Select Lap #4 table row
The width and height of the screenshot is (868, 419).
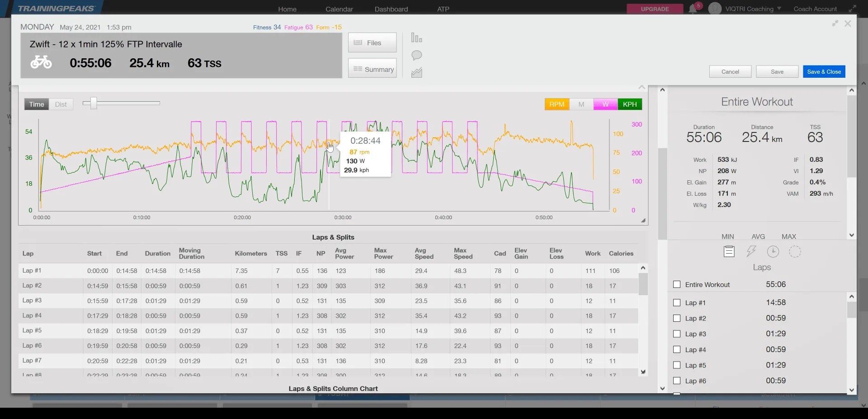tap(328, 315)
